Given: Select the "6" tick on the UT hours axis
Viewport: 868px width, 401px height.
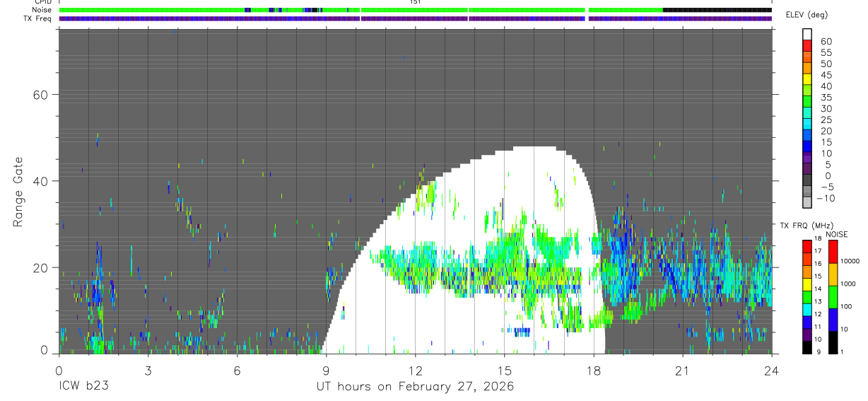Looking at the screenshot, I should point(237,370).
